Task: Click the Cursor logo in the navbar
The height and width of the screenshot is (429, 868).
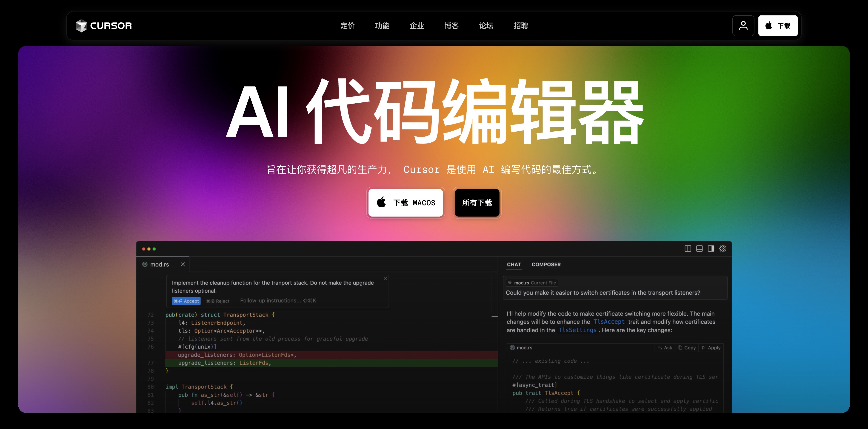Action: coord(103,25)
